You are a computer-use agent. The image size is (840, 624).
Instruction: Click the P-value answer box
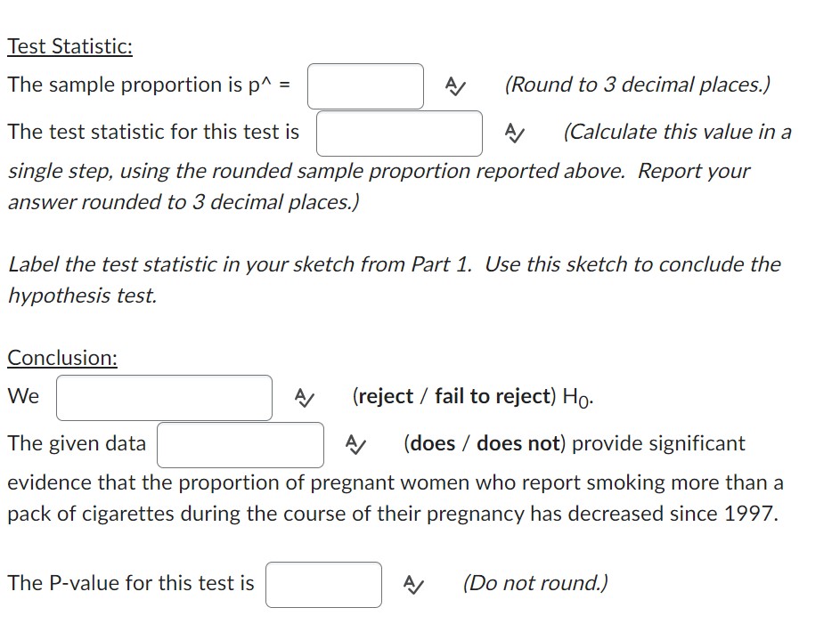[x=322, y=584]
